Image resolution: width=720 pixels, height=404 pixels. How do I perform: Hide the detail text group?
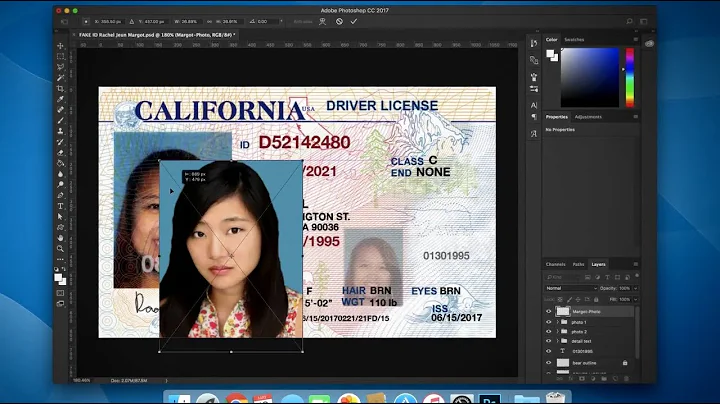click(548, 341)
